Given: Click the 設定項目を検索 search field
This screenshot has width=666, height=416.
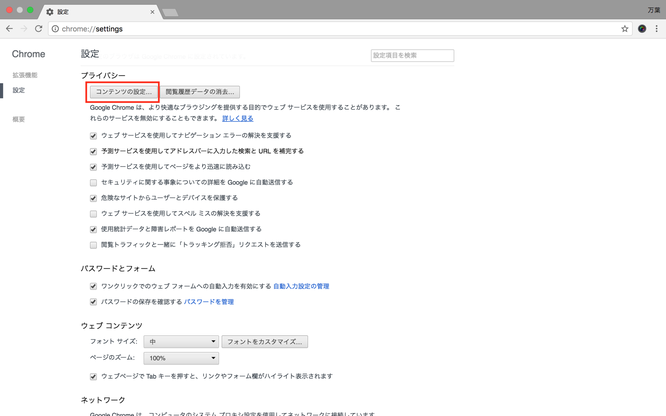Looking at the screenshot, I should tap(412, 55).
